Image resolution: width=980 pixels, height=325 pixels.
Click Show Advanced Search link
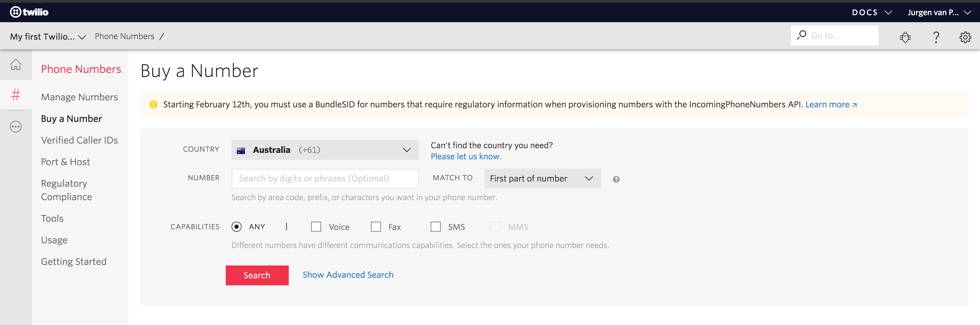pos(348,275)
